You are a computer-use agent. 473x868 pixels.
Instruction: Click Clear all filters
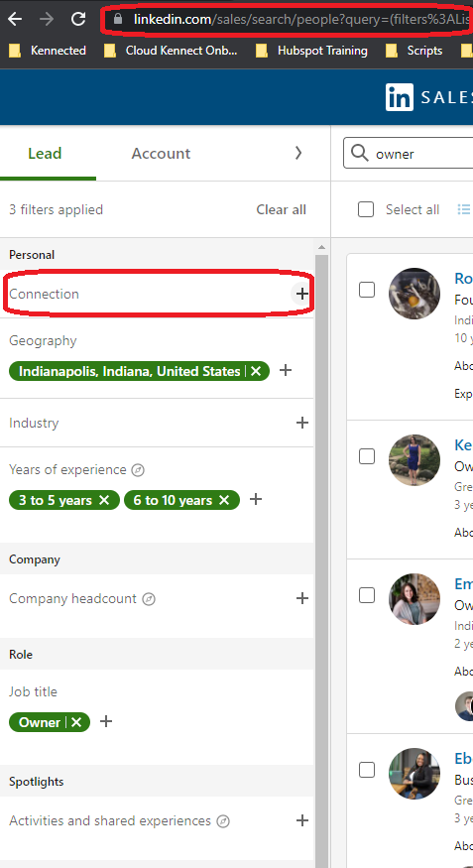pyautogui.click(x=281, y=209)
